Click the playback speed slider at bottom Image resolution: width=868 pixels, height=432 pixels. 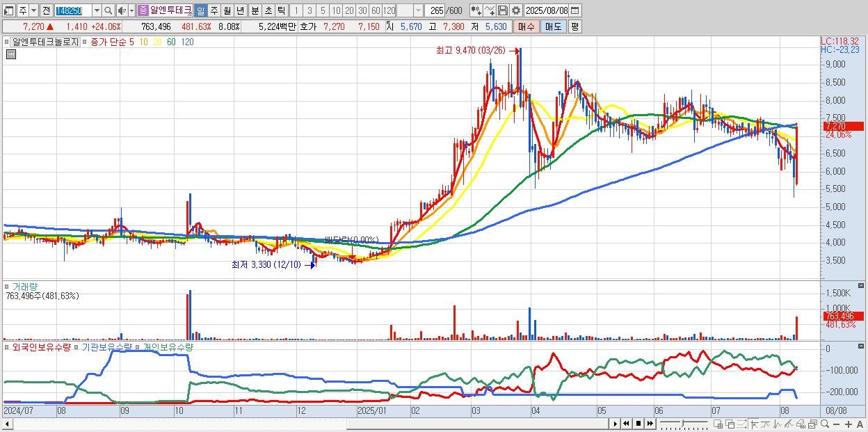click(684, 424)
